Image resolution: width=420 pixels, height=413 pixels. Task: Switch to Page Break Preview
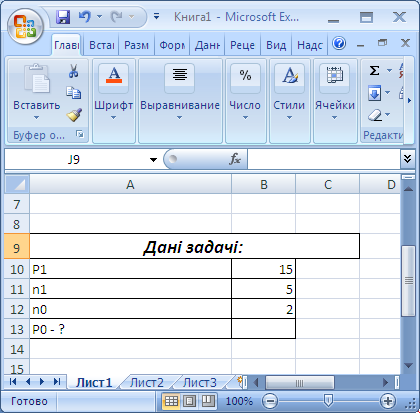[x=208, y=401]
